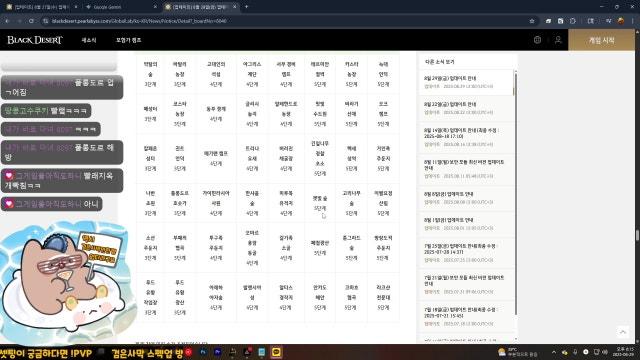The width and height of the screenshot is (640, 360).
Task: Open KakaoTalk from the taskbar
Action: (x=276, y=352)
